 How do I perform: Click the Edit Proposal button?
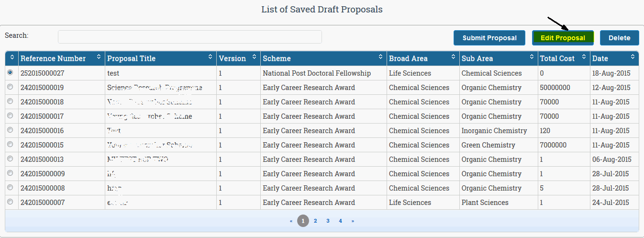click(x=563, y=38)
